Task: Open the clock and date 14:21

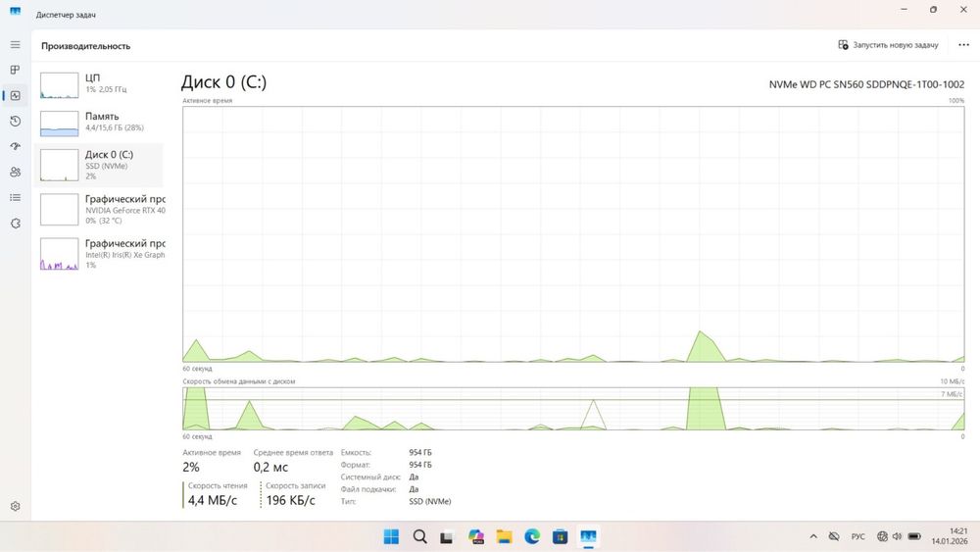Action: tap(950, 536)
